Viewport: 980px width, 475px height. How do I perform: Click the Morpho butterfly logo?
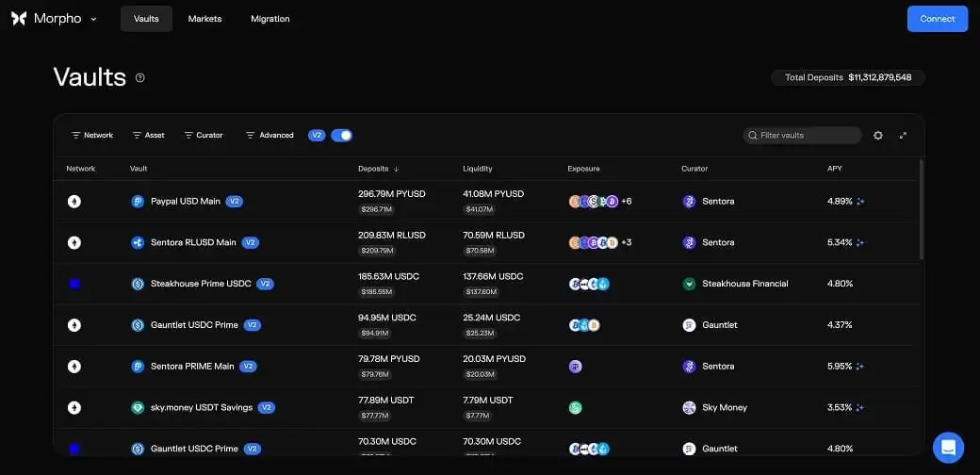click(x=19, y=19)
